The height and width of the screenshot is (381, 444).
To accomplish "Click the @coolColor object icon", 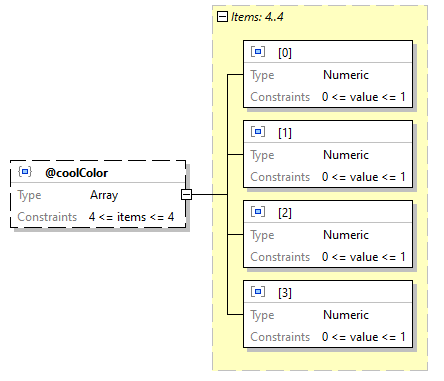I will [25, 172].
